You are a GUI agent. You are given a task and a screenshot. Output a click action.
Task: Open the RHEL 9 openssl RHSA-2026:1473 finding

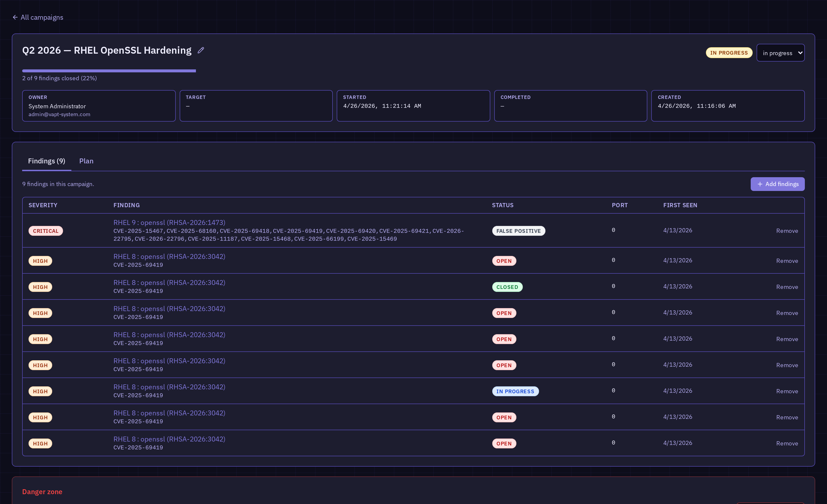(x=169, y=222)
